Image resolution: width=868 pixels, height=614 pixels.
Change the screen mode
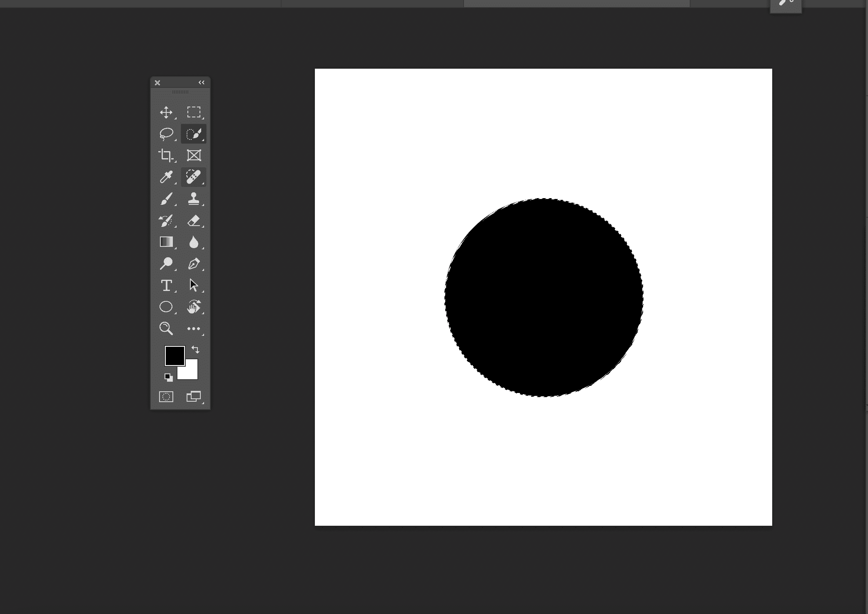click(194, 397)
